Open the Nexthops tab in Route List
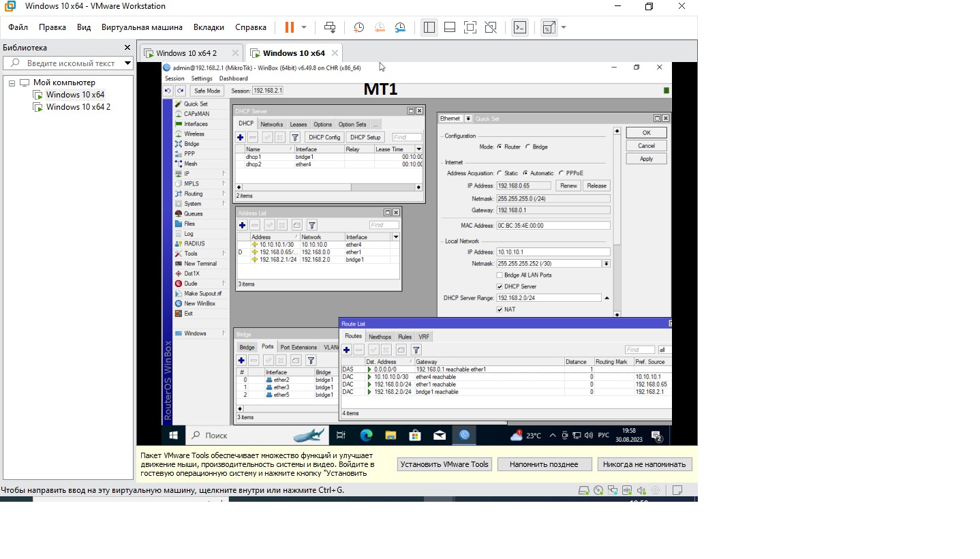The width and height of the screenshot is (980, 559). click(x=380, y=337)
